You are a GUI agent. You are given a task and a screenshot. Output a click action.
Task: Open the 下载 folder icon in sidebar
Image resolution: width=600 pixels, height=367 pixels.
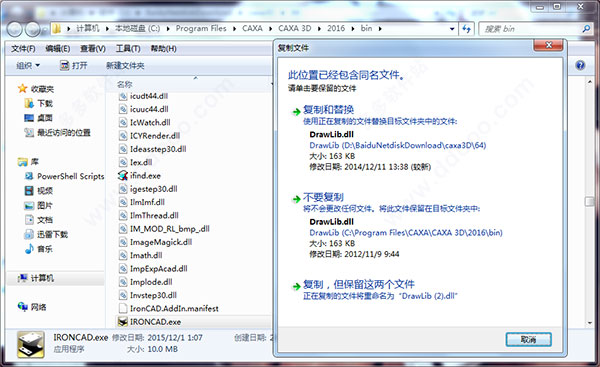click(x=29, y=103)
